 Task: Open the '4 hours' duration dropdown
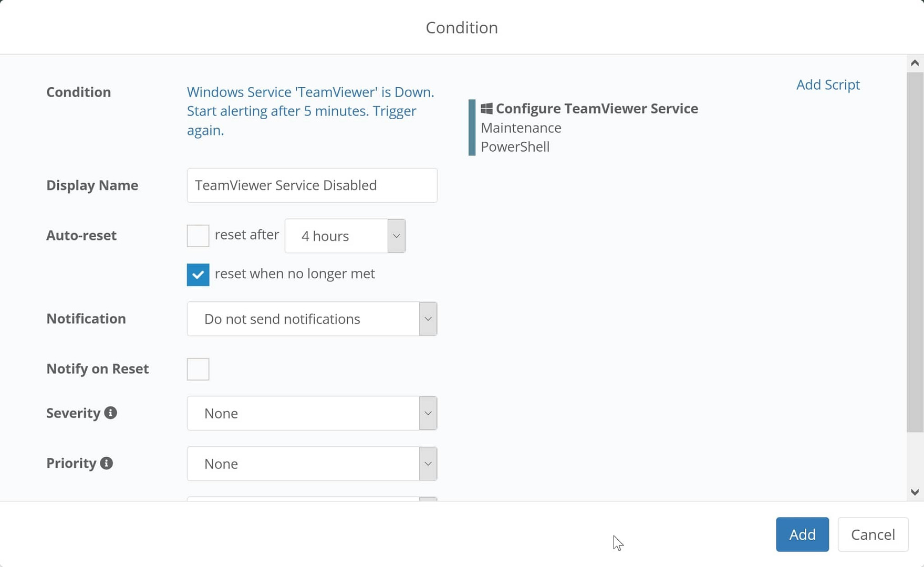coord(396,236)
